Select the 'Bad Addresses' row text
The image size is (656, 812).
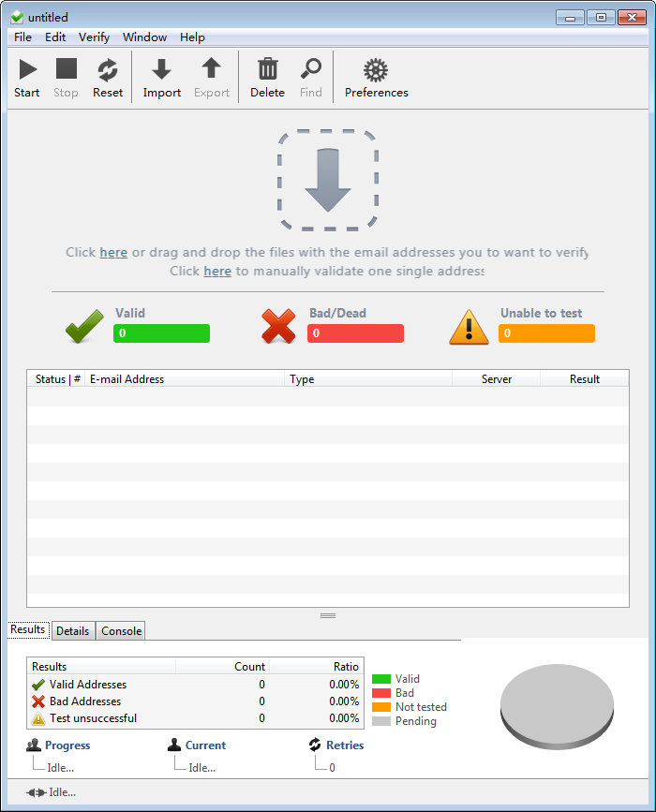(85, 701)
